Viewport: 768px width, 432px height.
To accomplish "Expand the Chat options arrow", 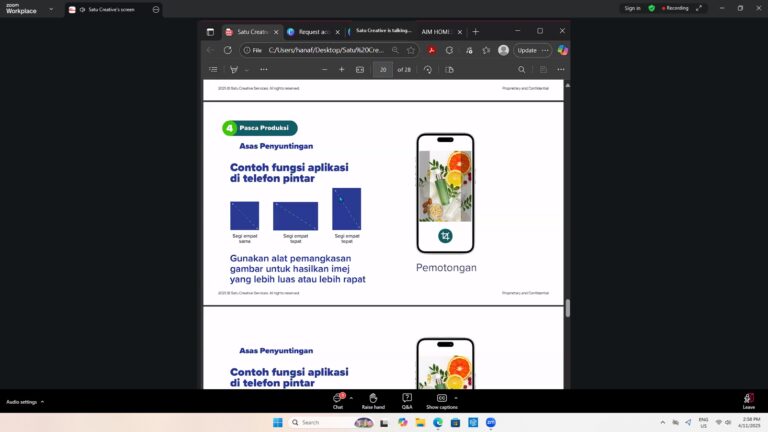I will 351,397.
